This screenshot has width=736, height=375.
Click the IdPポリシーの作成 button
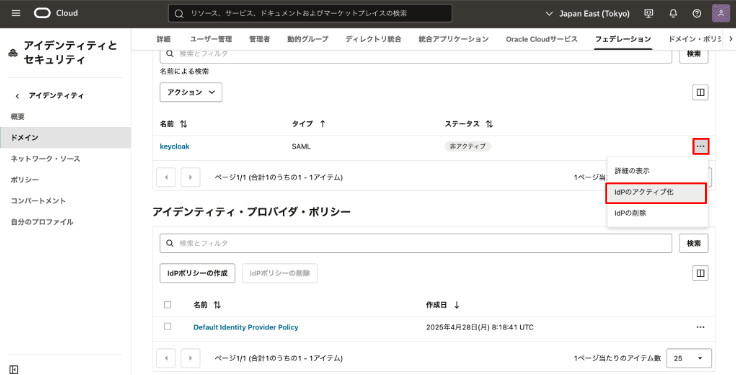[x=197, y=273]
